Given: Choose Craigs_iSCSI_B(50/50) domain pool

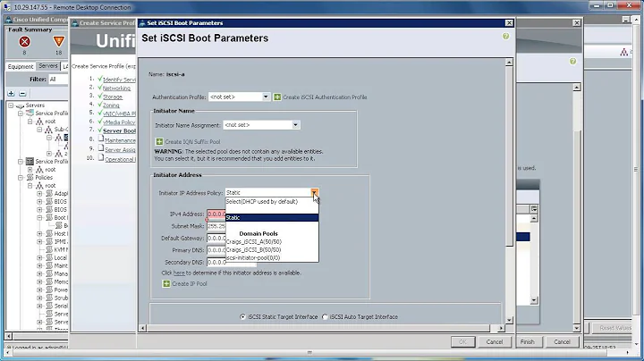Looking at the screenshot, I should point(272,249).
